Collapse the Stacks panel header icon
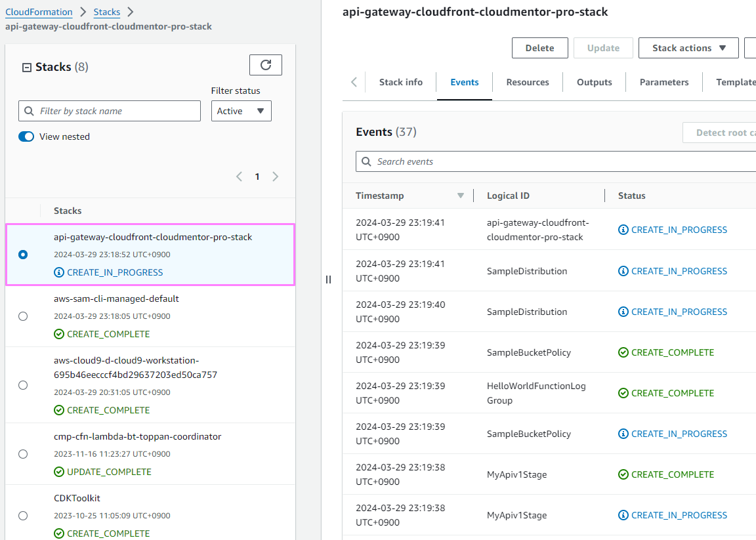Image resolution: width=756 pixels, height=540 pixels. 27,67
